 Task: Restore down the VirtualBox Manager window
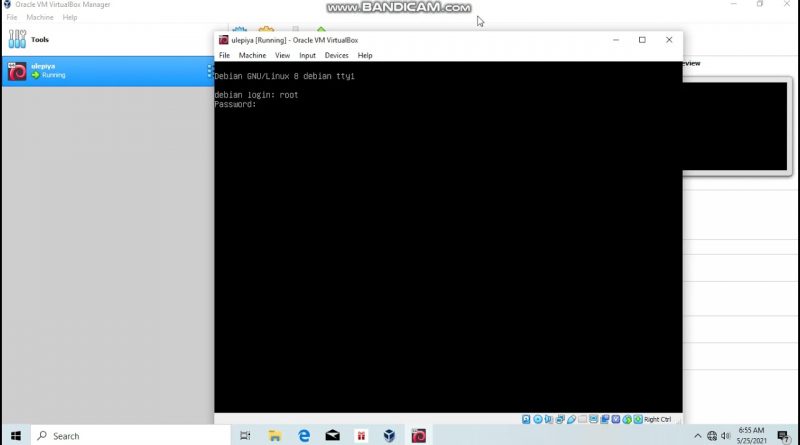(x=760, y=4)
